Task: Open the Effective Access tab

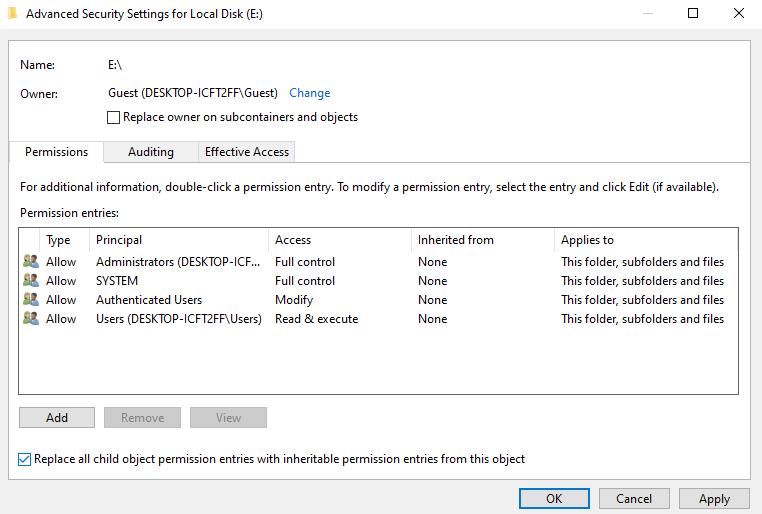Action: pos(246,152)
